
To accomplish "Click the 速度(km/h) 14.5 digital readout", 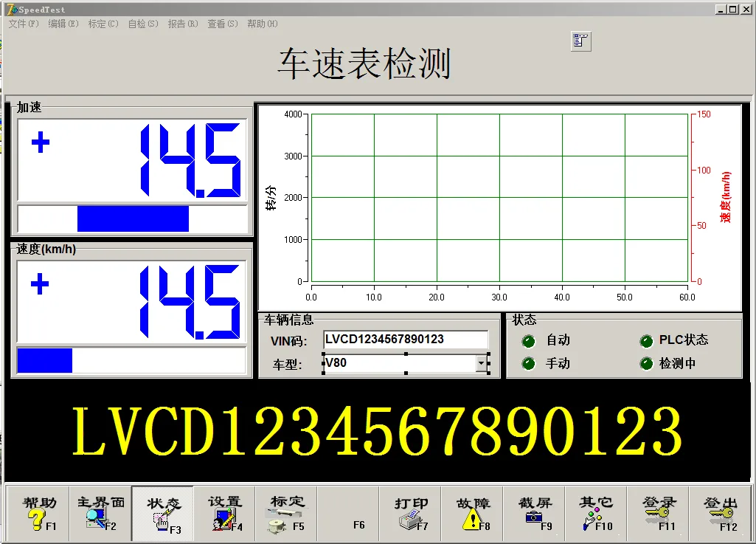I will coord(131,302).
